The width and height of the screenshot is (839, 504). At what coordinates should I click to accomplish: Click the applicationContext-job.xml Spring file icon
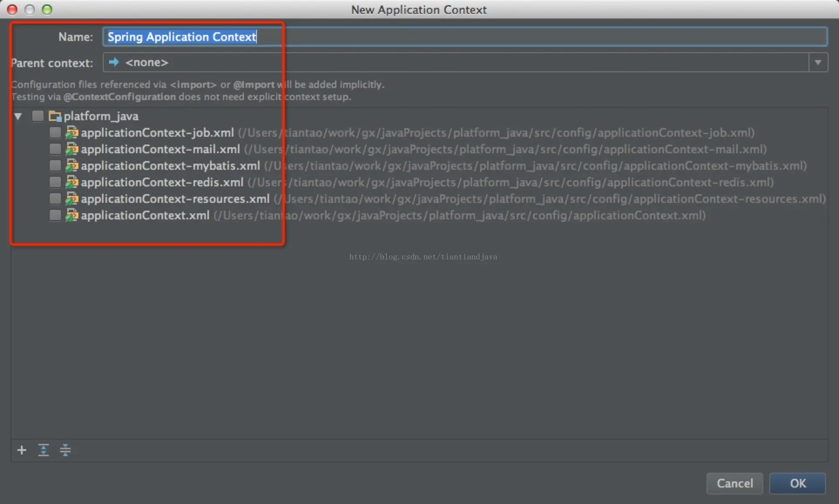click(x=71, y=133)
